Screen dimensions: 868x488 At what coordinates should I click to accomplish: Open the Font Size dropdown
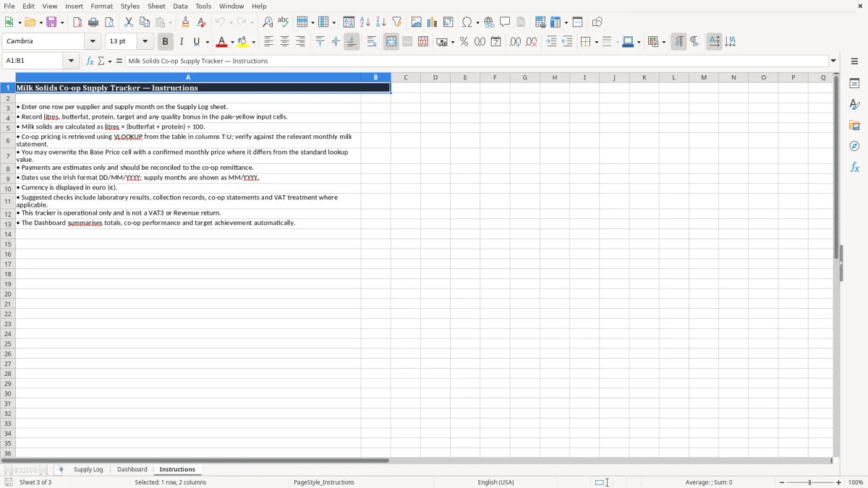coord(145,42)
